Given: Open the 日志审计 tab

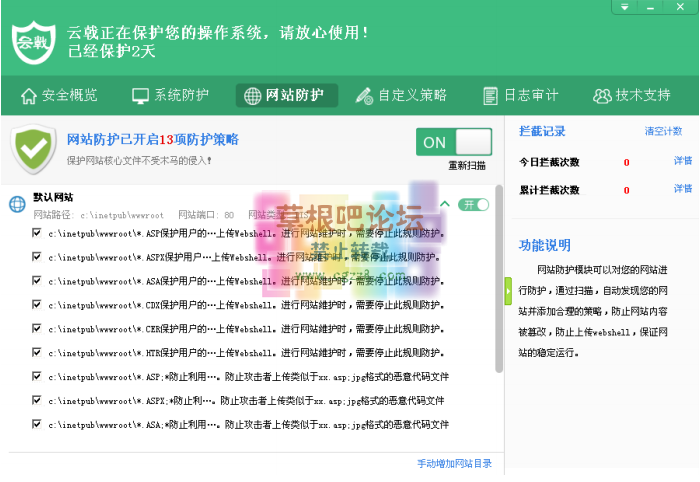Looking at the screenshot, I should [x=521, y=96].
